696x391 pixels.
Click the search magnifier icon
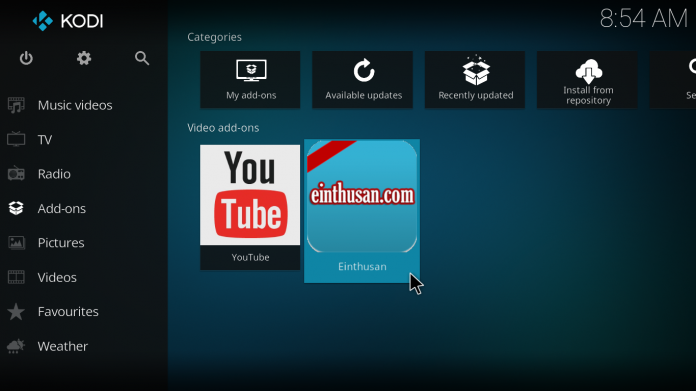142,58
